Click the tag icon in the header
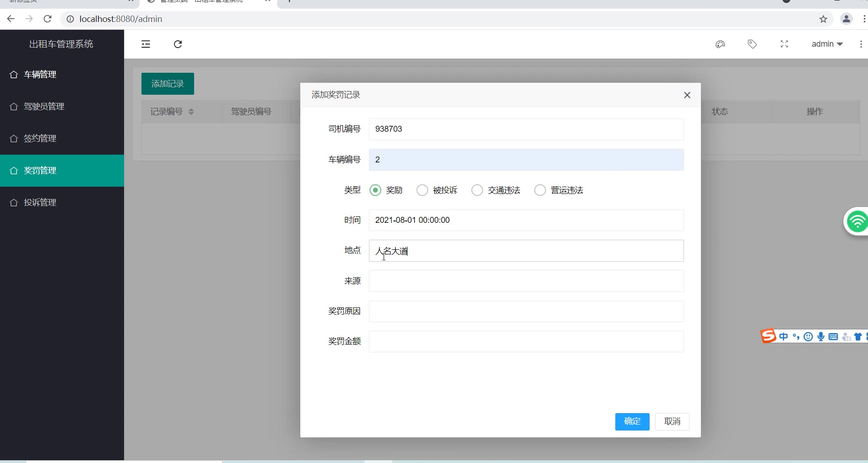 click(x=752, y=44)
